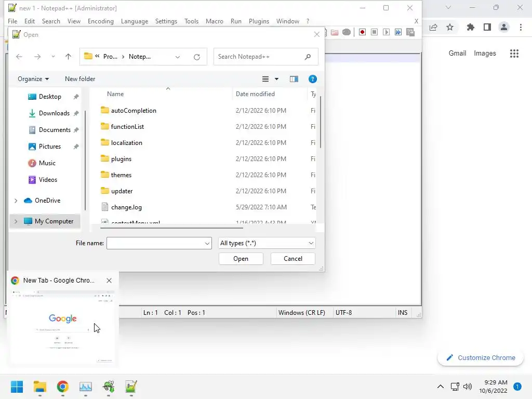Select the plugins folder
This screenshot has width=532, height=399.
121,159
